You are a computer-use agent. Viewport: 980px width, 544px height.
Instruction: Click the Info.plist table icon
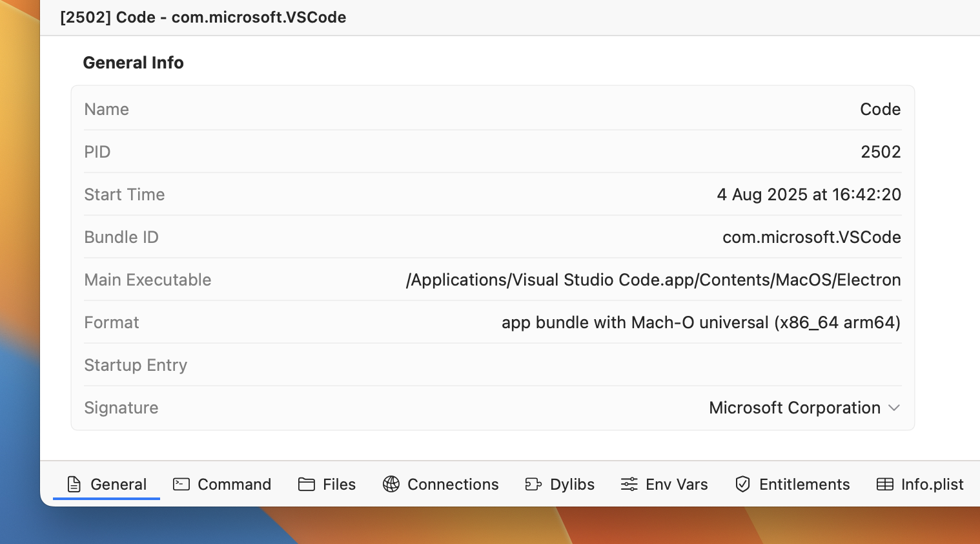[885, 484]
